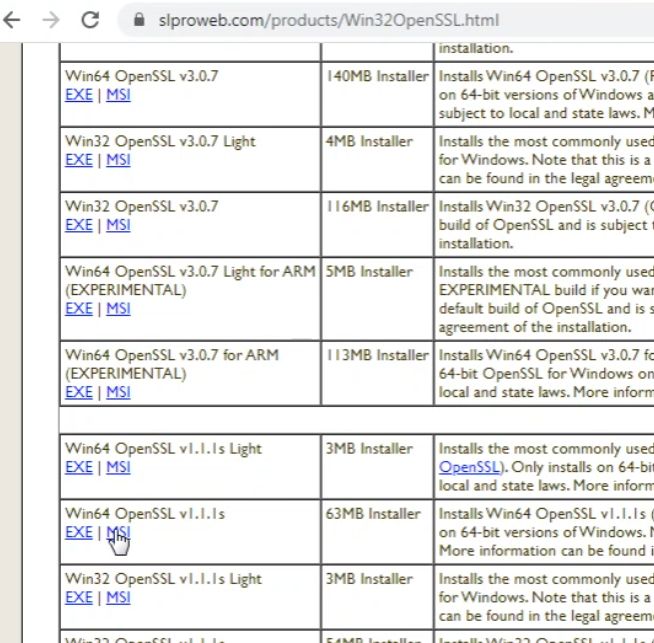Download MSI for Win64 OpenSSL v1.1.1s full
The width and height of the screenshot is (654, 643).
pyautogui.click(x=118, y=532)
